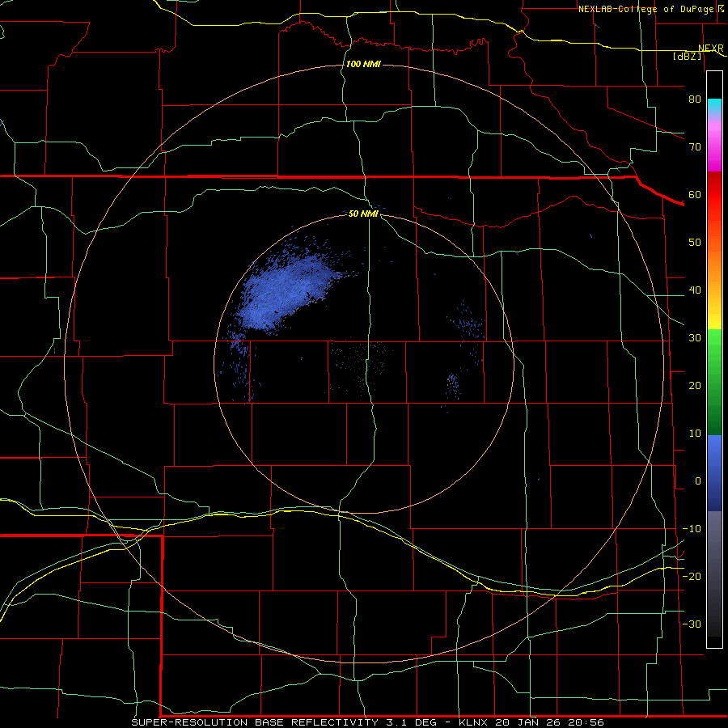
Task: Click the 70 value on the dBZ scale
Action: point(695,146)
